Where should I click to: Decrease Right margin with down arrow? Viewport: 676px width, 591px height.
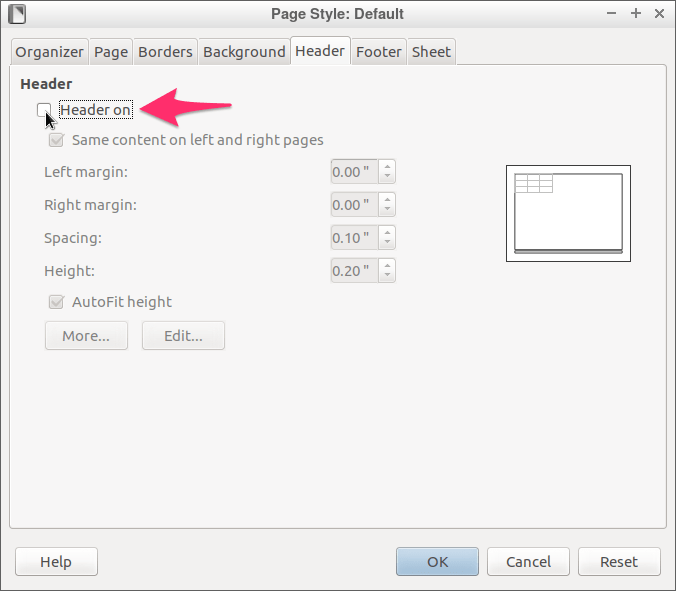coord(387,210)
